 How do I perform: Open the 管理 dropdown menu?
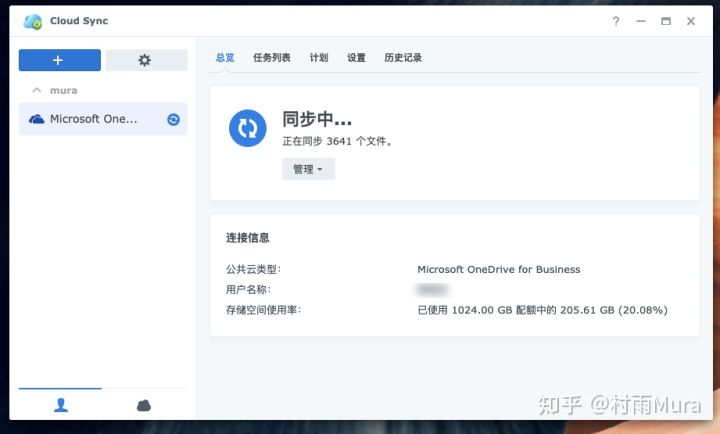308,169
